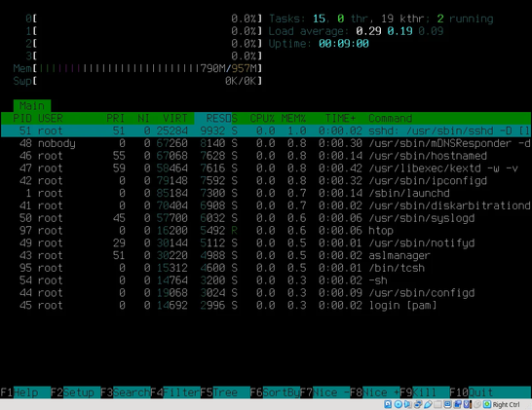Click the VirtualBox shared folders icon
Image resolution: width=532 pixels, height=410 pixels.
click(x=438, y=404)
